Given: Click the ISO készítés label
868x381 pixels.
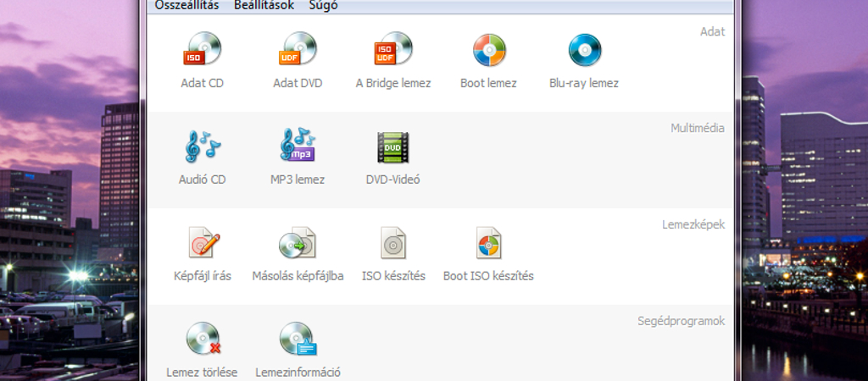Looking at the screenshot, I should pyautogui.click(x=393, y=276).
